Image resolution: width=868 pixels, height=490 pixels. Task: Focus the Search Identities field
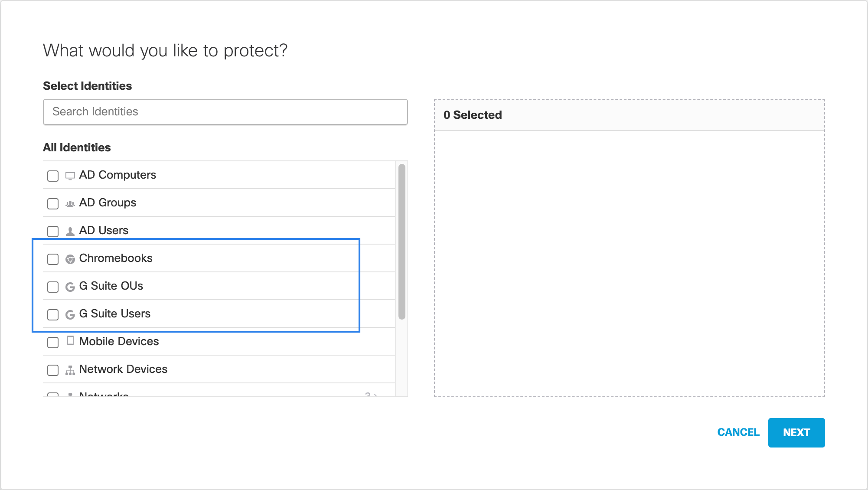click(225, 112)
